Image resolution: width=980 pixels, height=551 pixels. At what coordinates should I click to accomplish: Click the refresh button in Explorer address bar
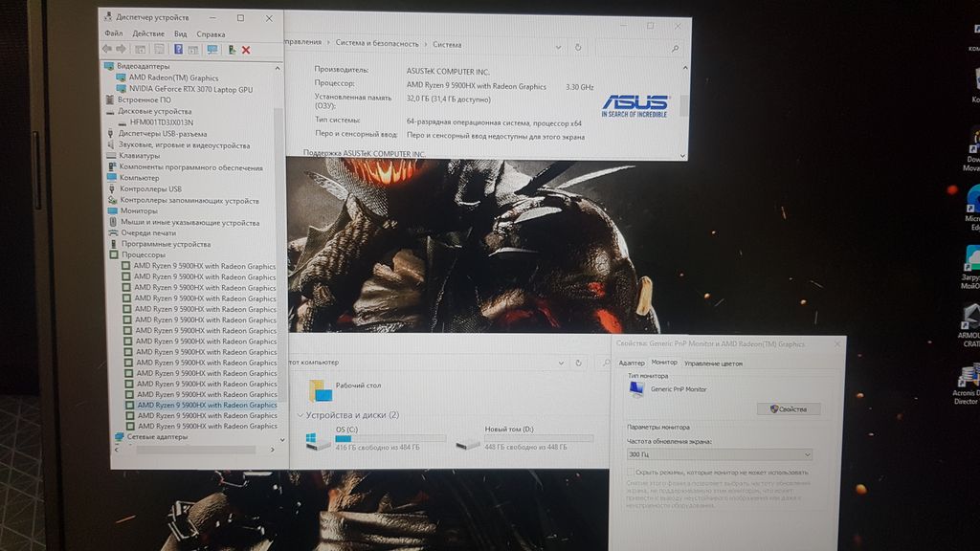tap(578, 363)
